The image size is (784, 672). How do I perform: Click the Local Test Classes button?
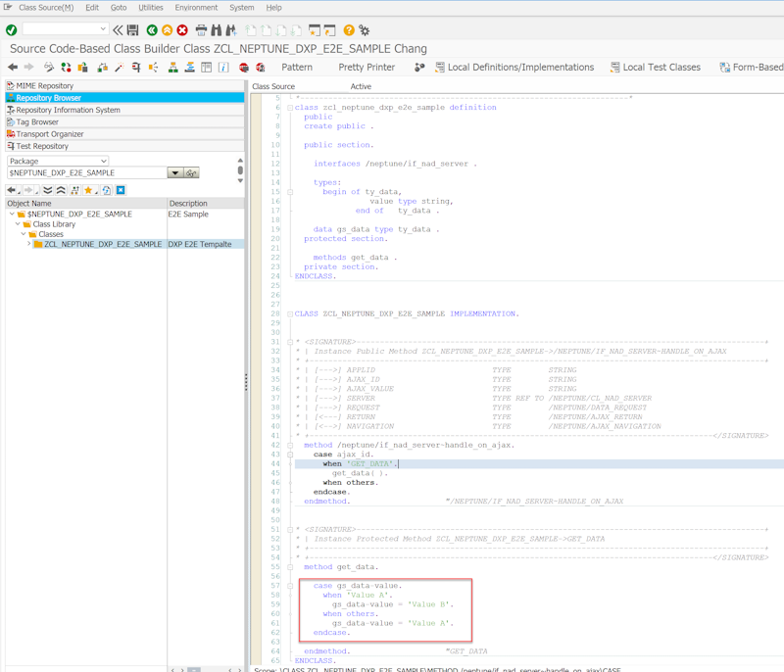[x=656, y=67]
